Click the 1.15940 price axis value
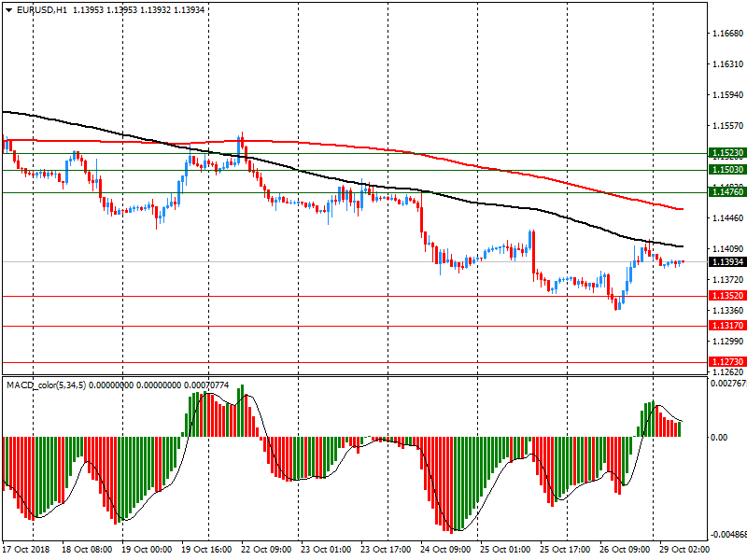The height and width of the screenshot is (560, 747). coord(728,95)
